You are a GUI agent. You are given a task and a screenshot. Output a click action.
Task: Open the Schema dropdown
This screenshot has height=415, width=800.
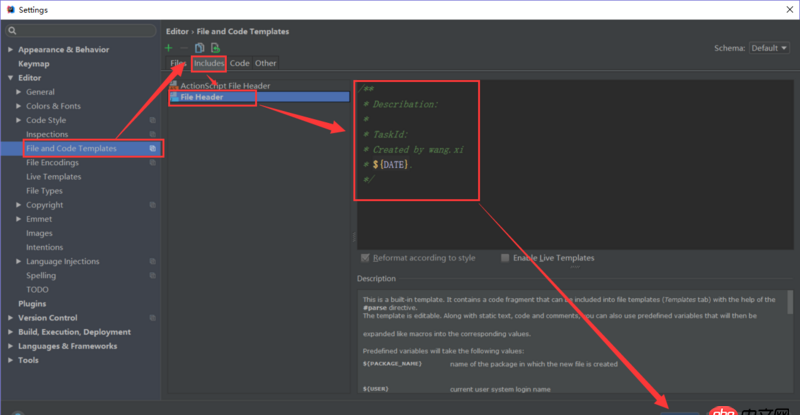point(768,48)
